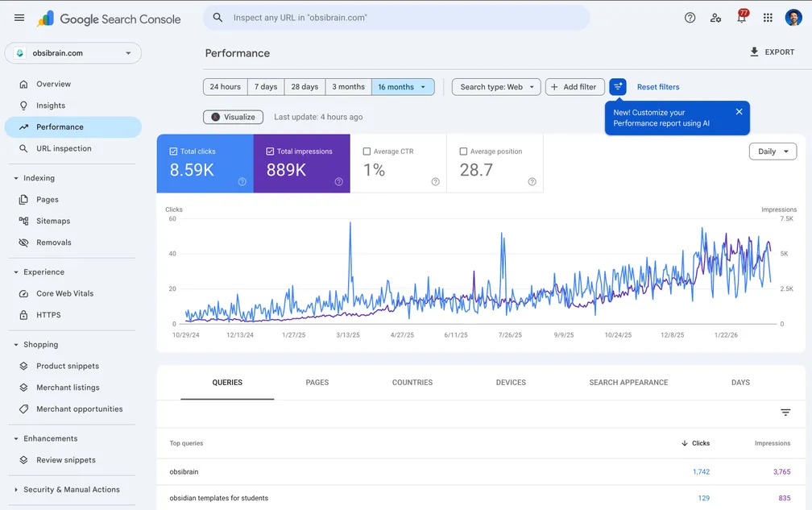Click the table filter rows icon
Viewport: 812px width, 510px height.
coord(785,413)
